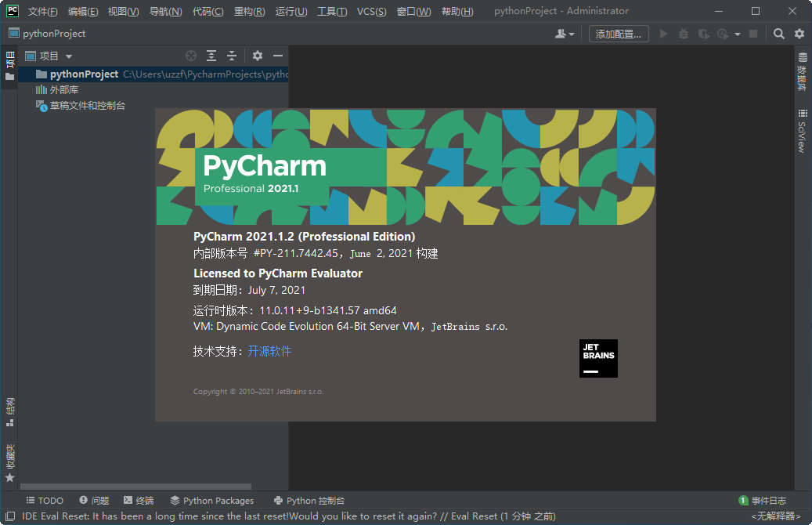Screen dimensions: 812x525
Task: Select 草稿文件和控制台 tree node
Action: coord(81,106)
